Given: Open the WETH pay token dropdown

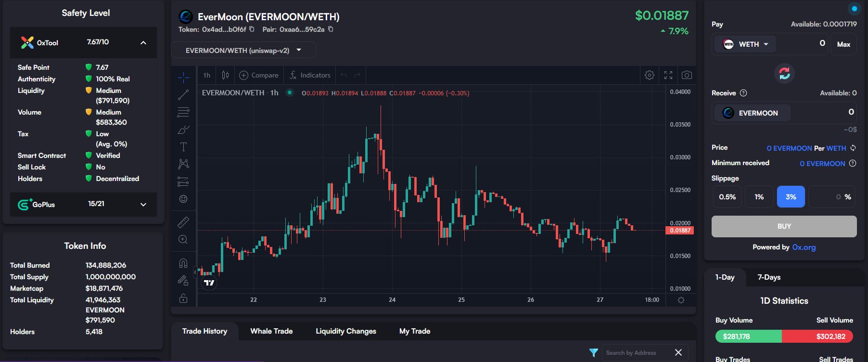Looking at the screenshot, I should click(x=746, y=44).
